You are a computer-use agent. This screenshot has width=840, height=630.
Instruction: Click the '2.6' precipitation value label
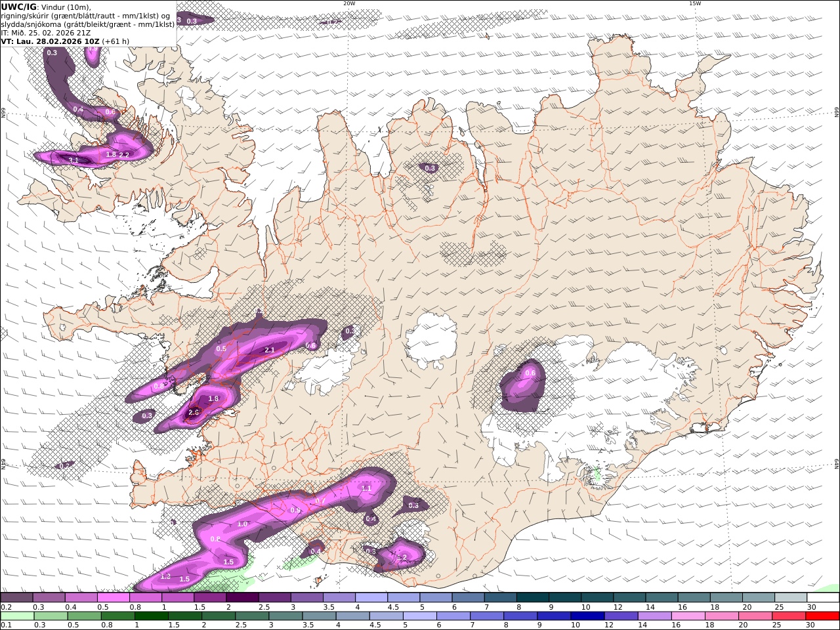[194, 412]
